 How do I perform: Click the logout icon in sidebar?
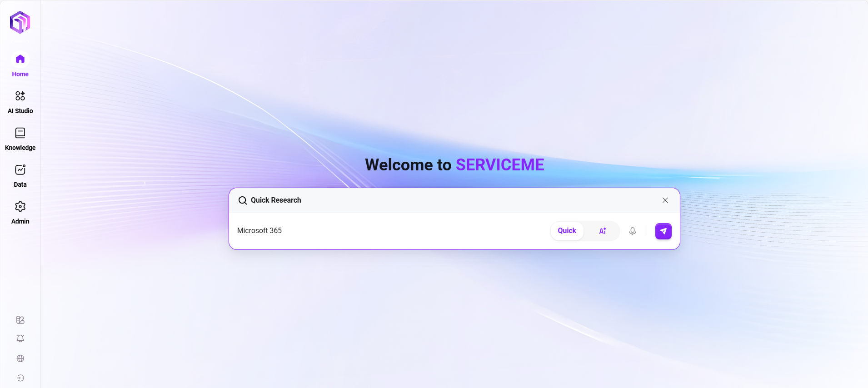point(20,378)
